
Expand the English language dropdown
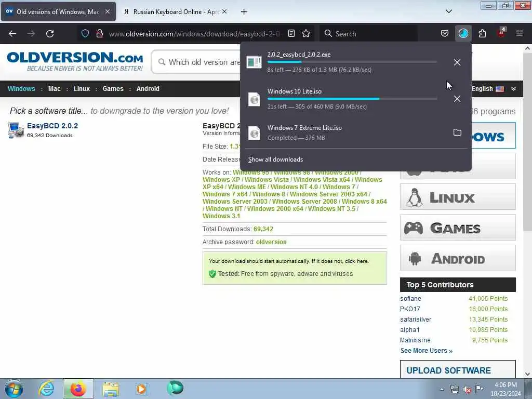point(514,89)
